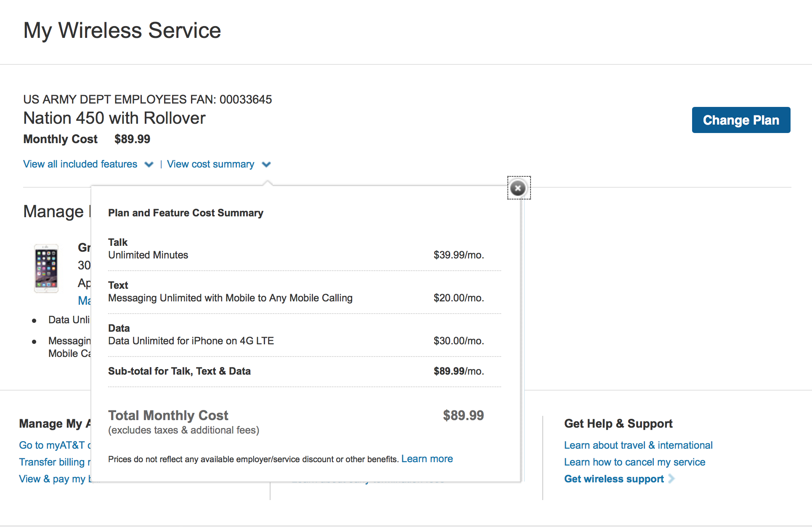Open Learn about travel & international
This screenshot has width=812, height=527.
(x=638, y=445)
